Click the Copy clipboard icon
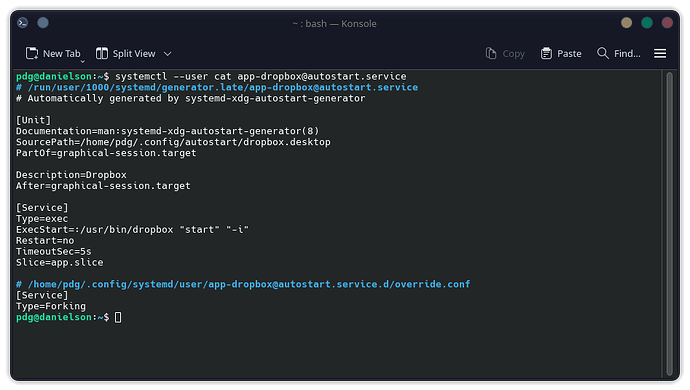 pos(491,54)
